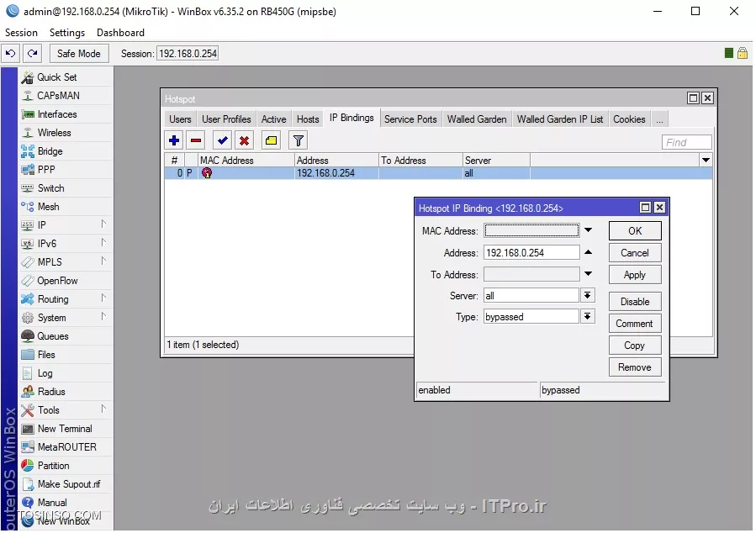Viewport: 756px width, 533px height.
Task: Switch to the Walled Garden tab
Action: point(477,119)
